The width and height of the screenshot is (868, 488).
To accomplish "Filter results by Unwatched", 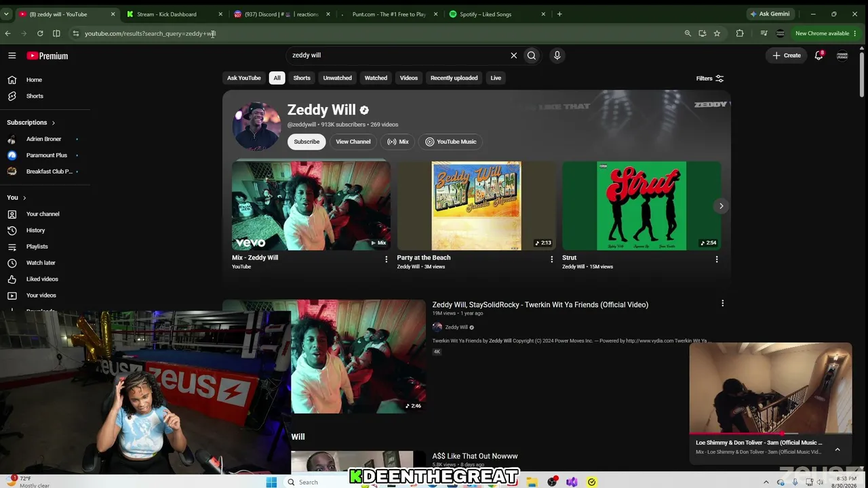I will click(337, 78).
